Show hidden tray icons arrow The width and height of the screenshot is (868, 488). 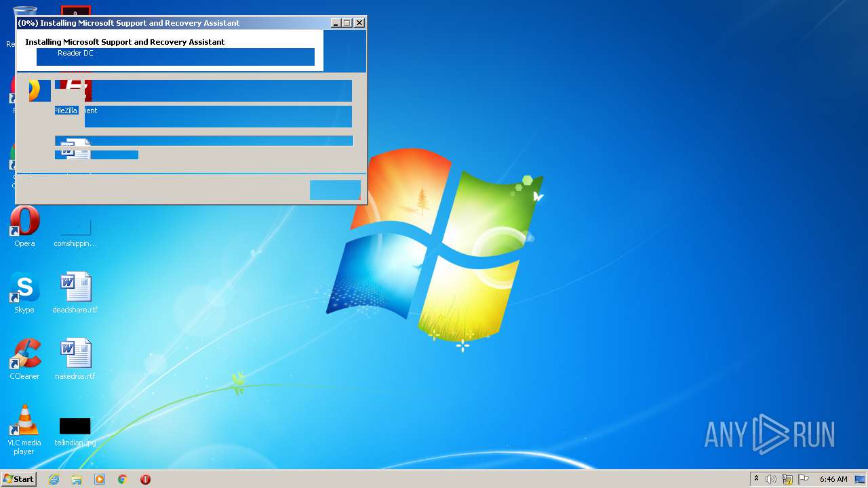(756, 479)
